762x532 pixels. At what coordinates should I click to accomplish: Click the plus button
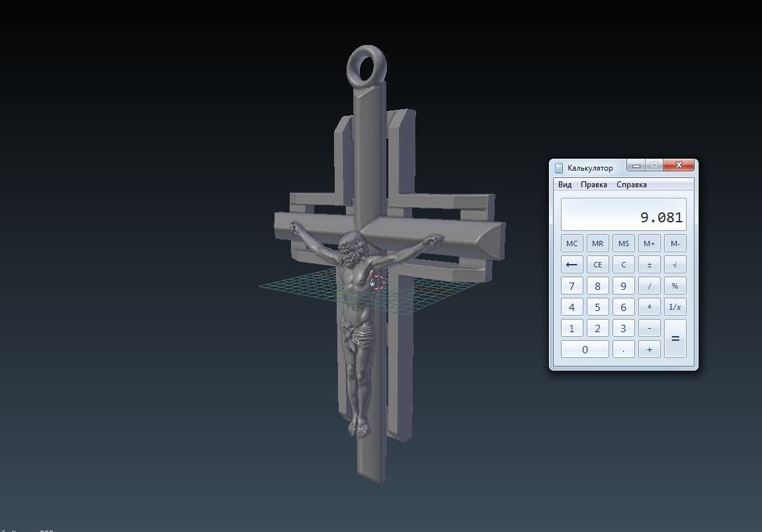pos(650,349)
